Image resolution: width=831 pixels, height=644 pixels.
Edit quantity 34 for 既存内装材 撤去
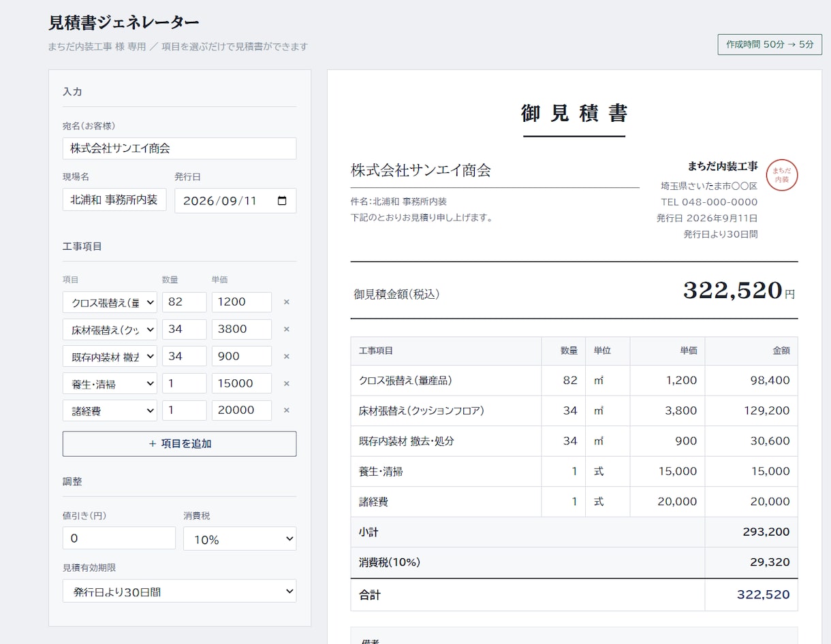185,356
